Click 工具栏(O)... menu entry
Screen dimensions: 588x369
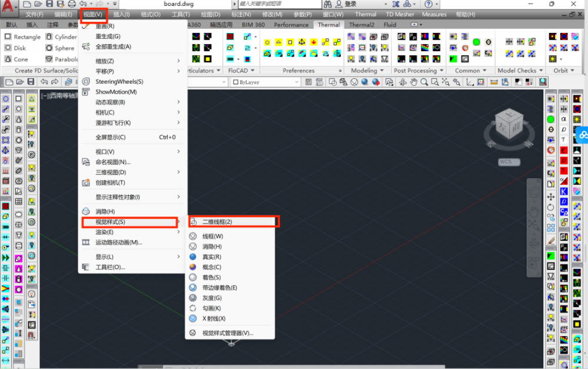132,267
